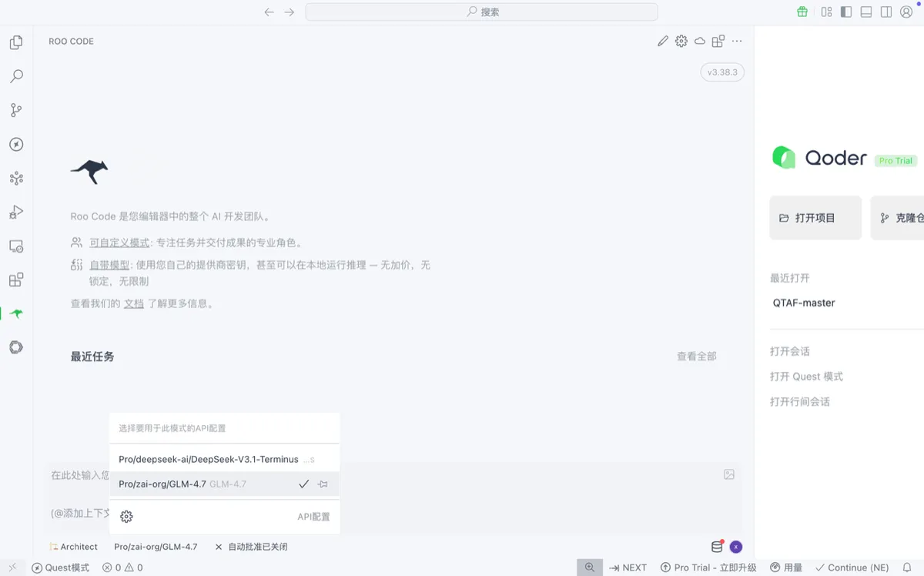Image resolution: width=924 pixels, height=576 pixels.
Task: Open the Pro/zai-org/GLM-4.7 config dropdown
Action: 156,547
